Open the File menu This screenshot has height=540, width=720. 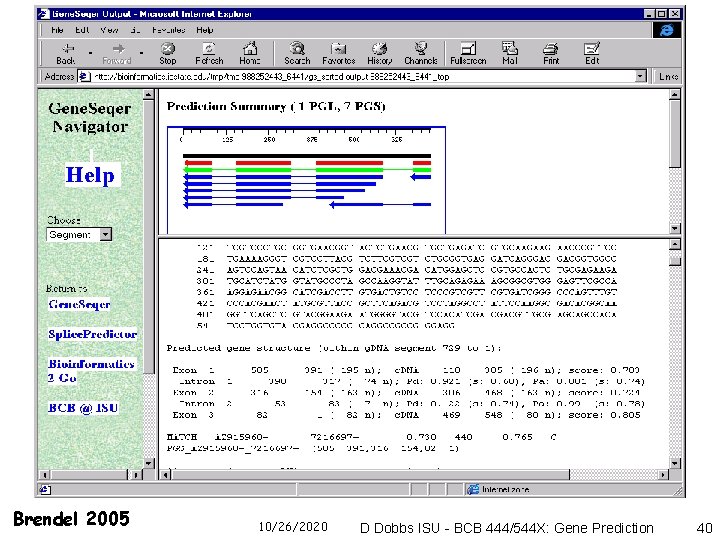click(57, 30)
